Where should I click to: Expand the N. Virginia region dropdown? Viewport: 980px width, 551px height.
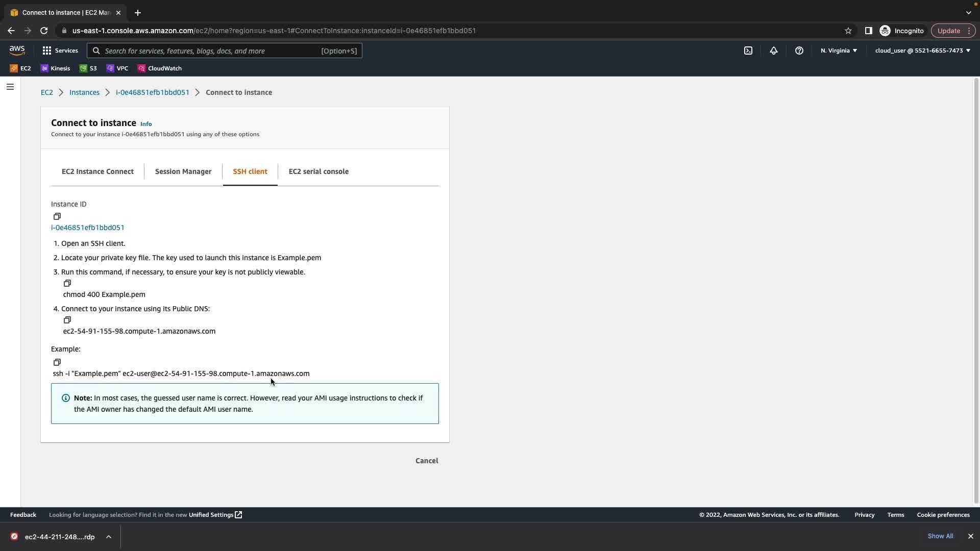(x=839, y=51)
